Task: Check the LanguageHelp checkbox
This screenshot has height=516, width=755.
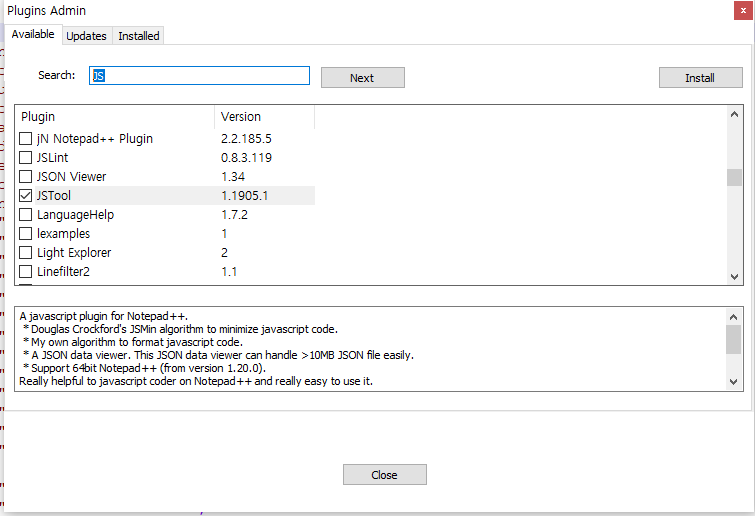Action: click(26, 215)
